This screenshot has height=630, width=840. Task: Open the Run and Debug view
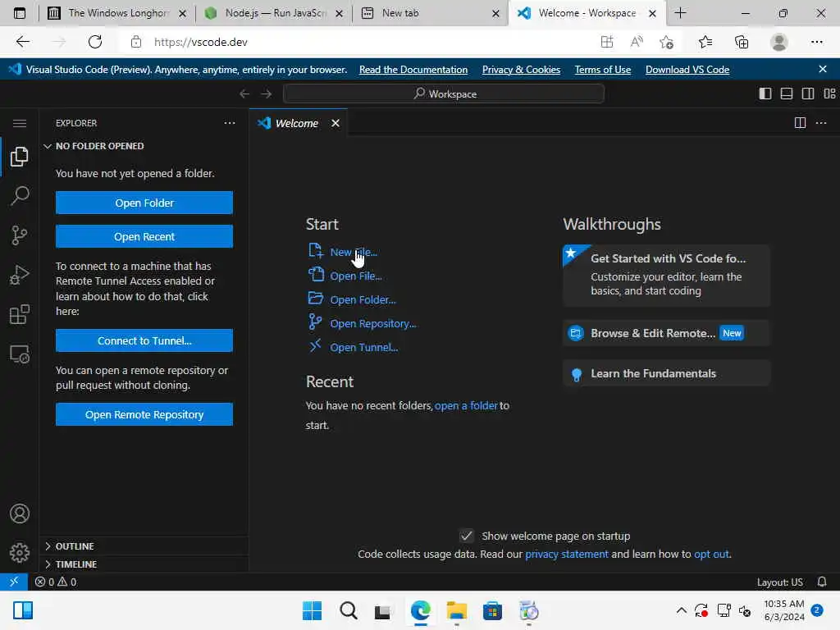pyautogui.click(x=20, y=275)
